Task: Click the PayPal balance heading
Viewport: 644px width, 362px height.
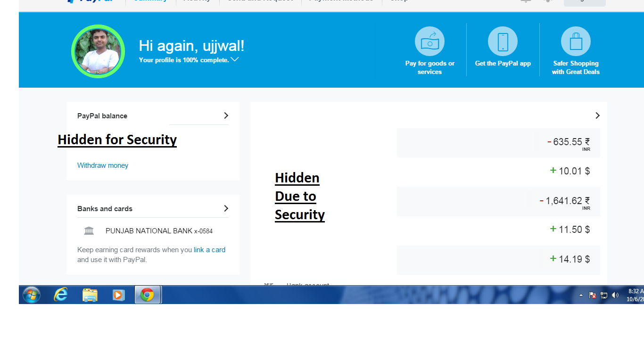Action: click(102, 116)
